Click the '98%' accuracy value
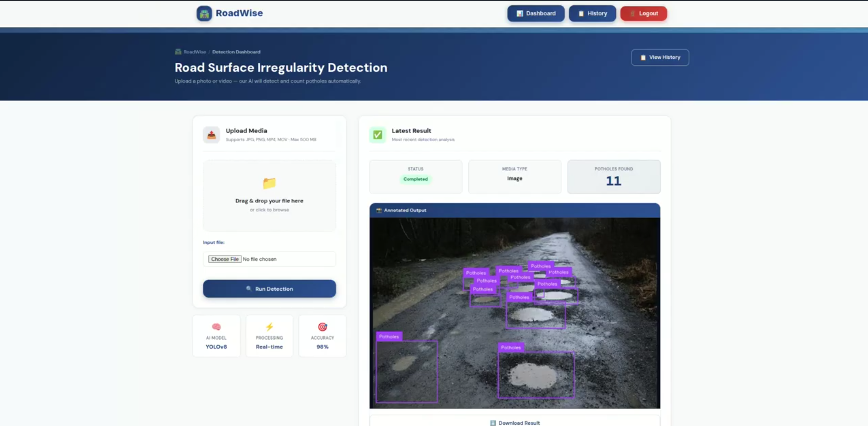 click(x=322, y=347)
